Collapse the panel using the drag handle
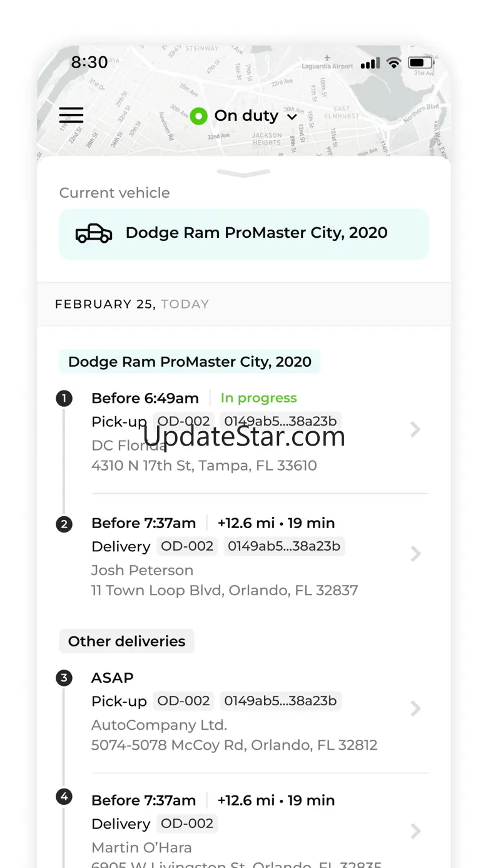The width and height of the screenshot is (488, 868). (243, 173)
